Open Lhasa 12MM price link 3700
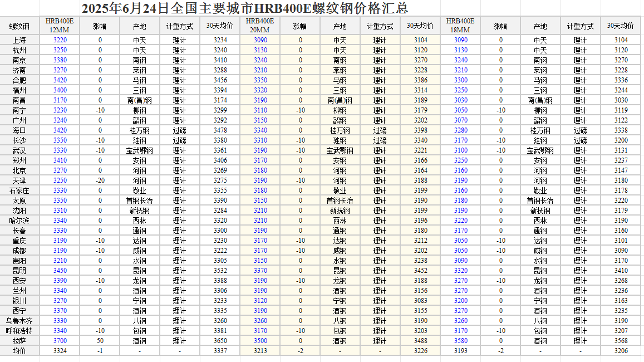644x362 pixels. (60, 341)
